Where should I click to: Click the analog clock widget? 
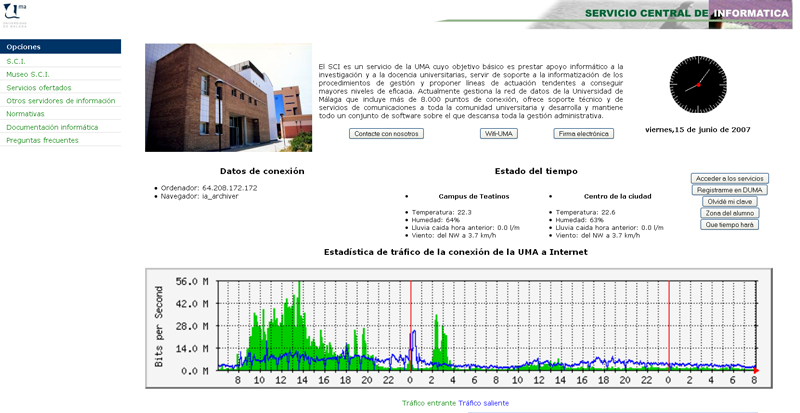click(x=698, y=85)
